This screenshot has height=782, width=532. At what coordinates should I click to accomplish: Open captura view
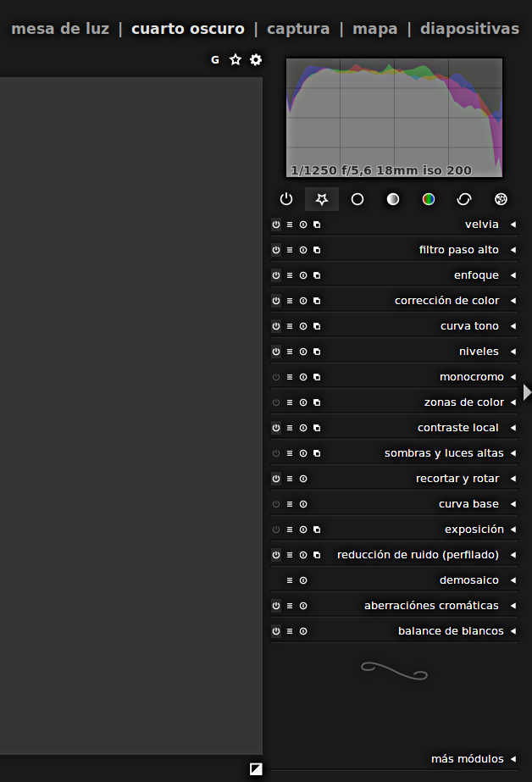click(298, 29)
